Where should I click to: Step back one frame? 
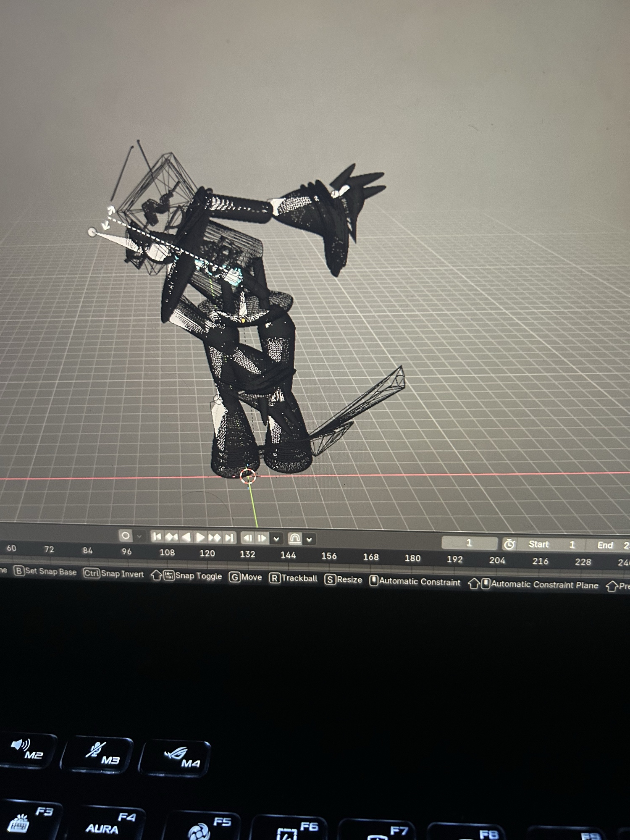(x=248, y=538)
